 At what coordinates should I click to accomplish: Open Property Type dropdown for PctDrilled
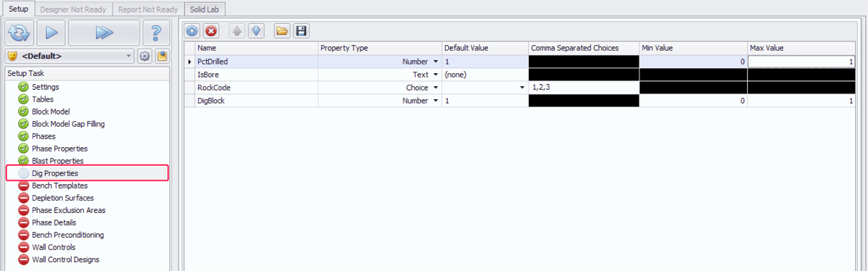tap(435, 62)
